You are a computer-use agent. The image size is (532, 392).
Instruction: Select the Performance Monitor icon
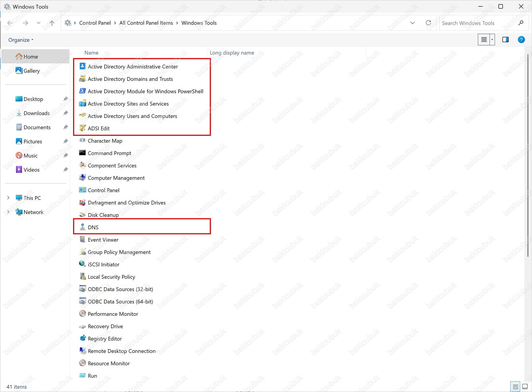(x=82, y=313)
